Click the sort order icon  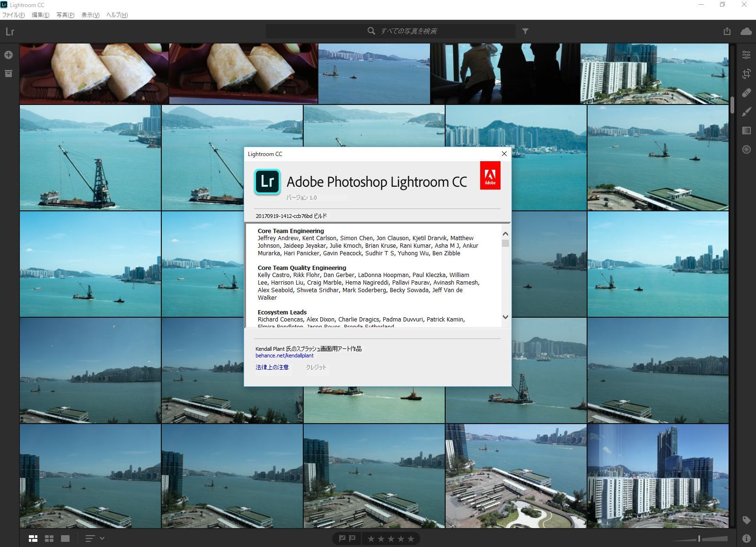point(90,538)
